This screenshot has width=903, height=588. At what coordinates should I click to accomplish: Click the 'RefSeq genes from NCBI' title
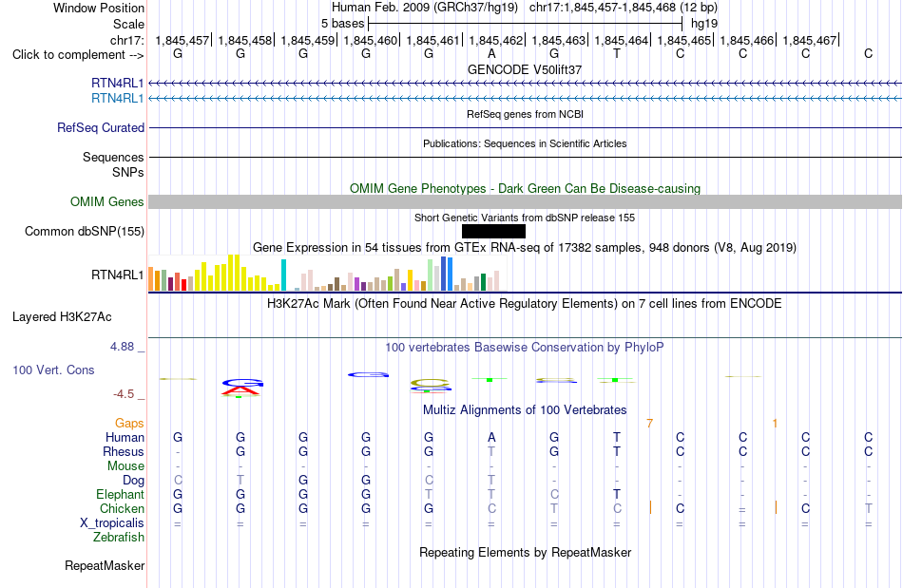click(526, 114)
